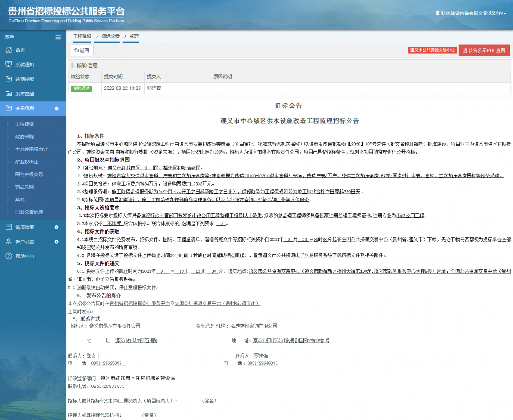
Task: Click 工程建设 breadcrumb tab
Action: click(x=82, y=36)
